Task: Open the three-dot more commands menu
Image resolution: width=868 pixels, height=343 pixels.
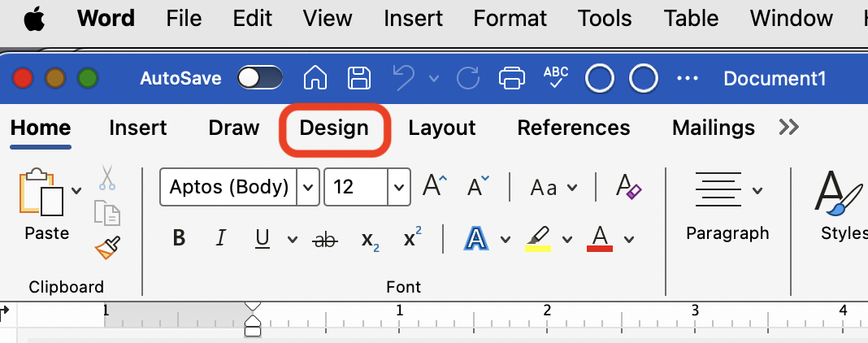Action: [688, 79]
